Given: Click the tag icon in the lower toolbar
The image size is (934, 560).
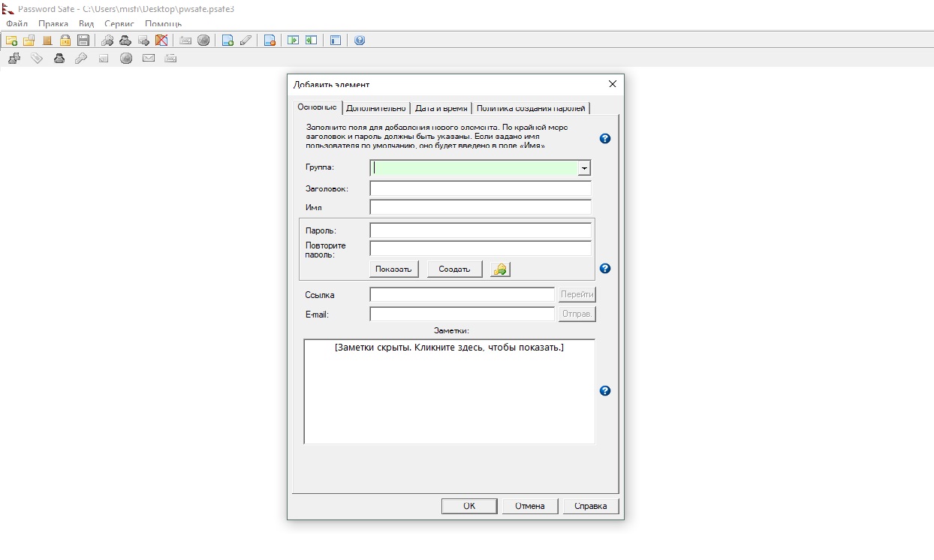Looking at the screenshot, I should [36, 58].
